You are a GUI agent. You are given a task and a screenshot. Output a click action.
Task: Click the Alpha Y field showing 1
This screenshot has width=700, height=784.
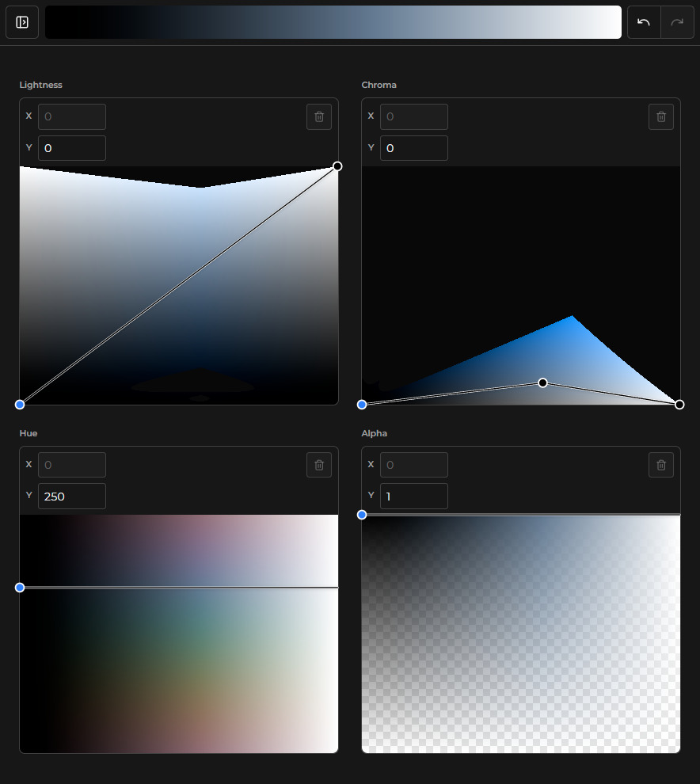coord(413,496)
